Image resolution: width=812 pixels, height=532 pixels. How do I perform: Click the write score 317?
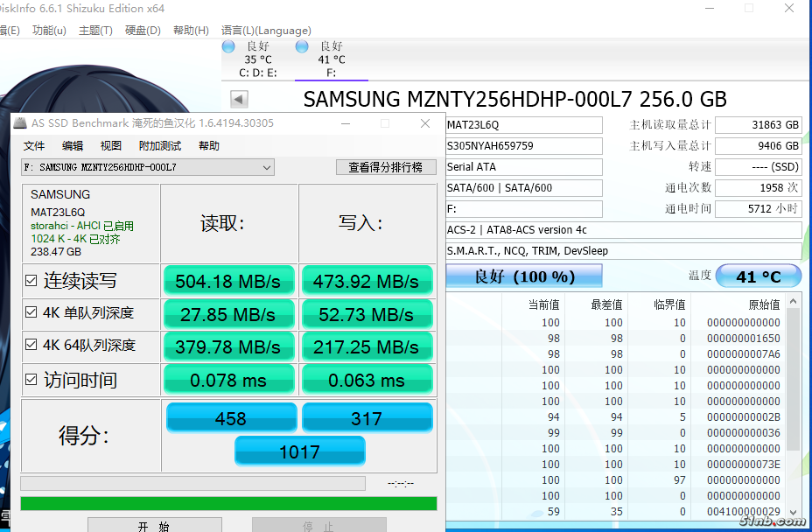click(367, 417)
